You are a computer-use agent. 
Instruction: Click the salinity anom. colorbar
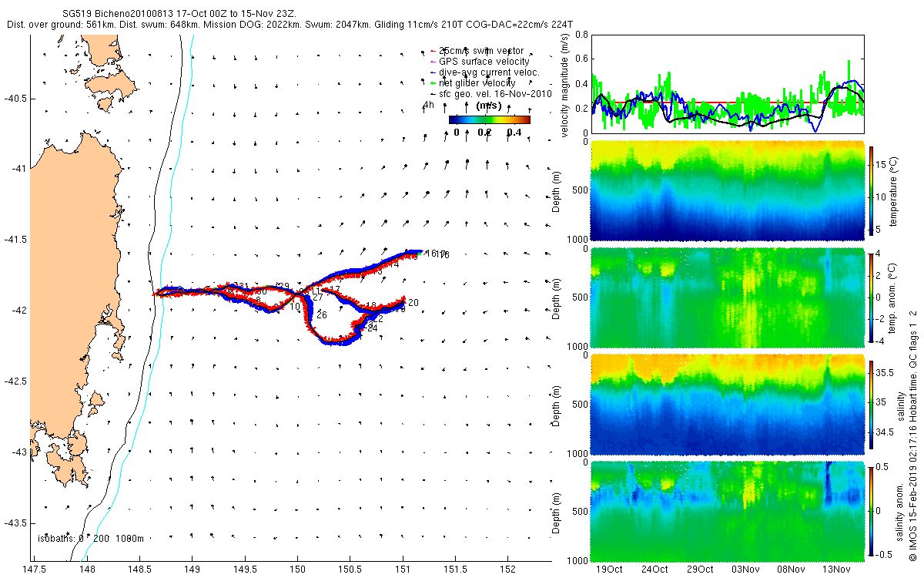point(872,511)
